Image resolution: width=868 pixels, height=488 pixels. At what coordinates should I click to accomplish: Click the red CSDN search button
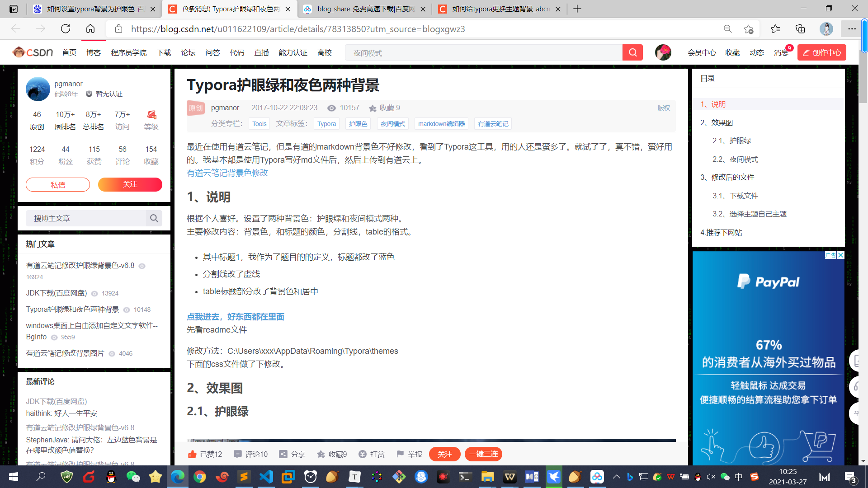point(632,52)
